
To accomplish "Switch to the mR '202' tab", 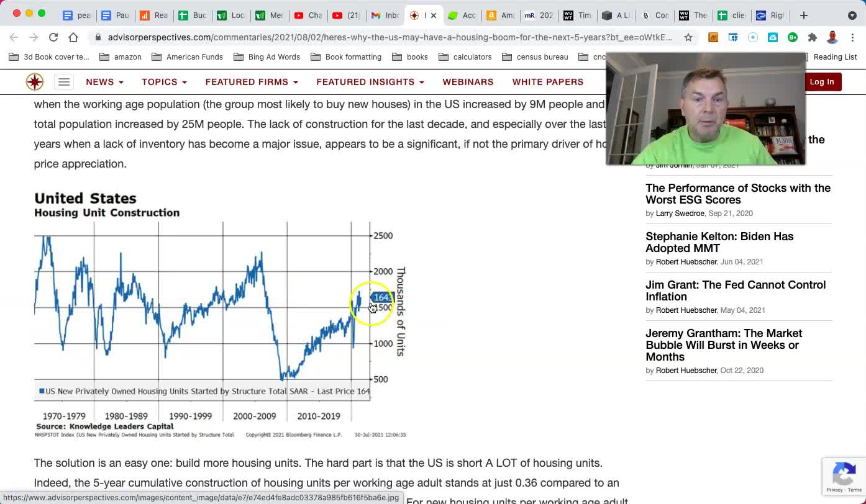I will click(539, 15).
